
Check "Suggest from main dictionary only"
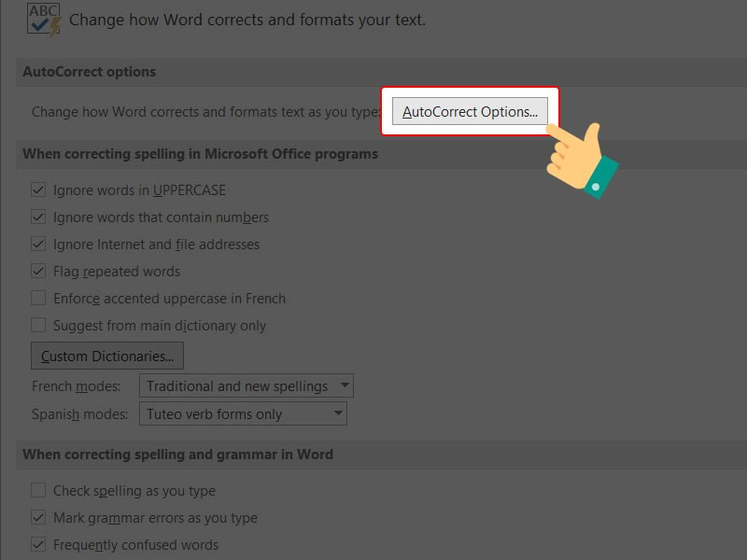38,325
